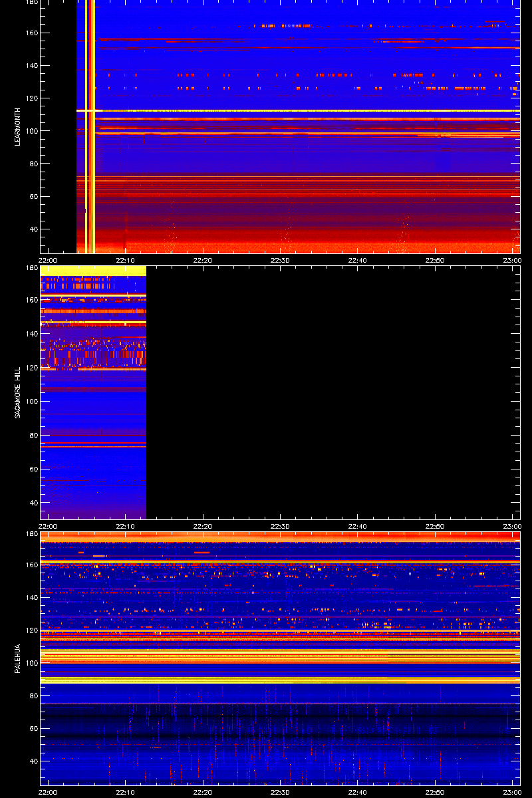The width and height of the screenshot is (532, 798).
Task: Click the 160 frequency tick on Learmonth axis
Action: point(31,33)
